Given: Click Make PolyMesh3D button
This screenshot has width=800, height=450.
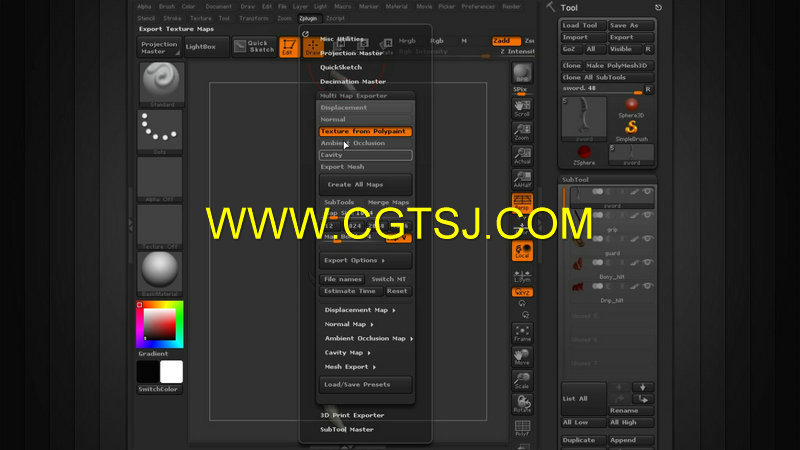Looking at the screenshot, I should coord(619,65).
